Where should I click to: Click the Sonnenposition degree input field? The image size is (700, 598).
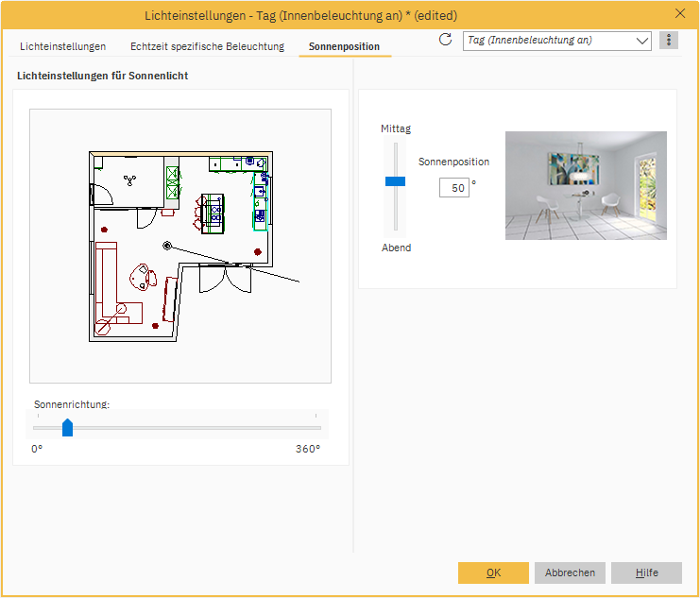(x=454, y=188)
